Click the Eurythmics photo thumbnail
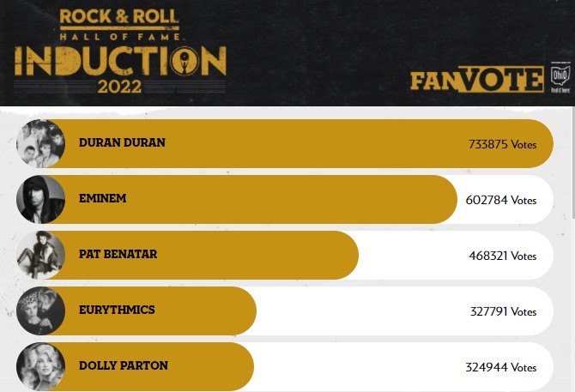This screenshot has width=575, height=392. click(40, 311)
